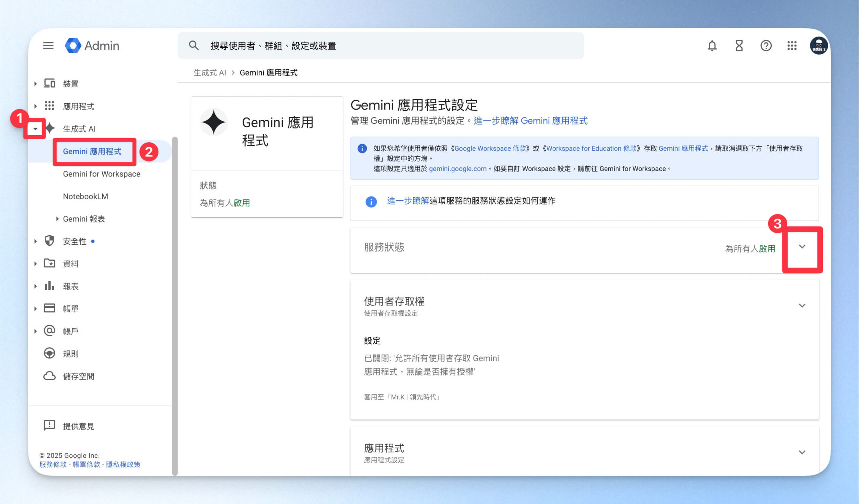This screenshot has height=504, width=859.
Task: Click the Google Admin logo
Action: point(92,45)
